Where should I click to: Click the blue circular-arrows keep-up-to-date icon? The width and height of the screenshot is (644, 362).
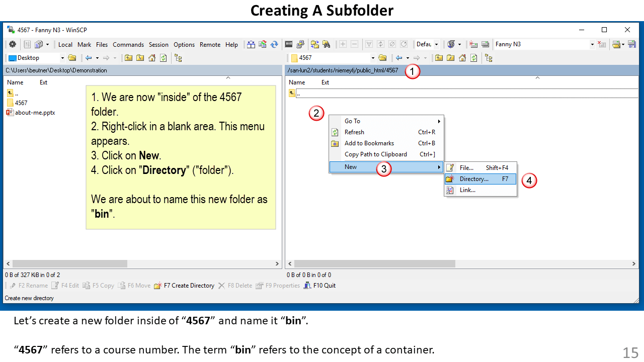(x=274, y=44)
